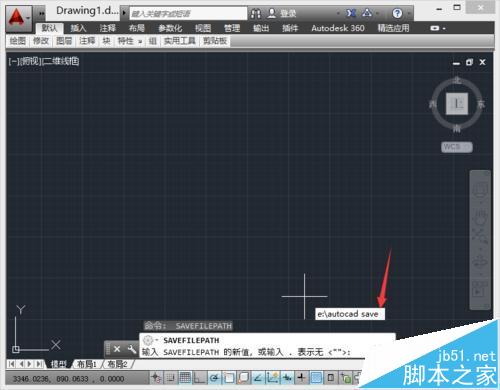
Task: Expand the collapsed ribbon panels chevron
Action: pyautogui.click(x=140, y=42)
